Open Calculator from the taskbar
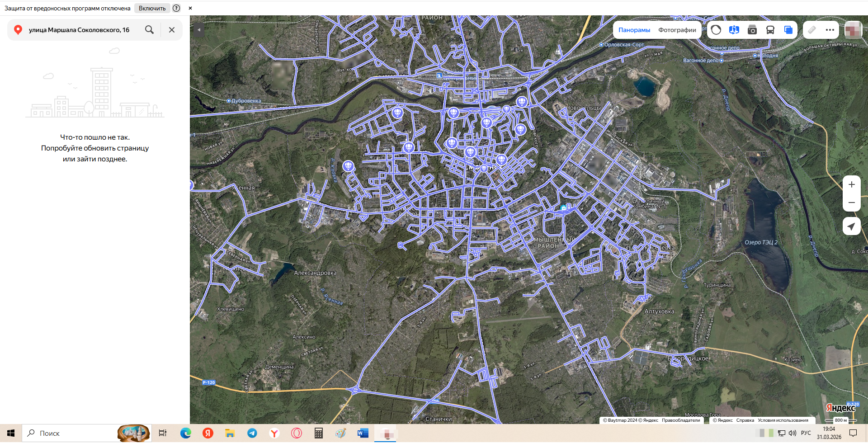Screen dimensions: 868x443 click(318, 433)
